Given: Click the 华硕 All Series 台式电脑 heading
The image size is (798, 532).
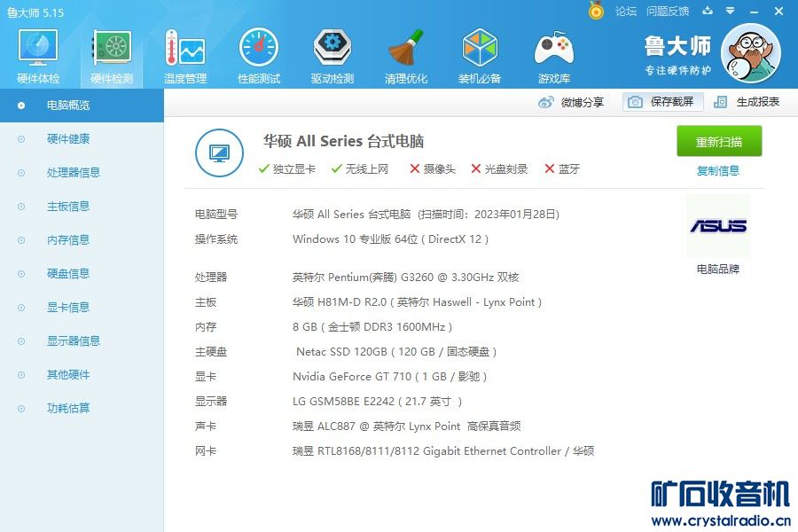Looking at the screenshot, I should (x=343, y=141).
